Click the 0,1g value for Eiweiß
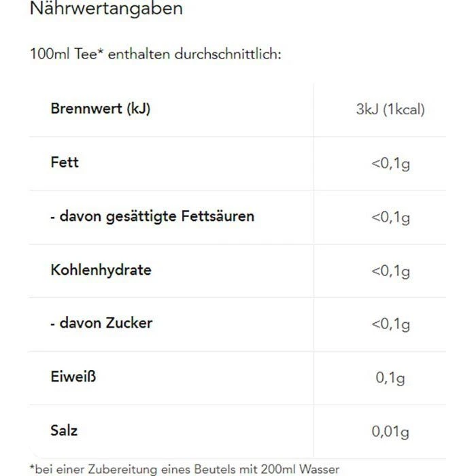The height and width of the screenshot is (476, 476). 390,377
